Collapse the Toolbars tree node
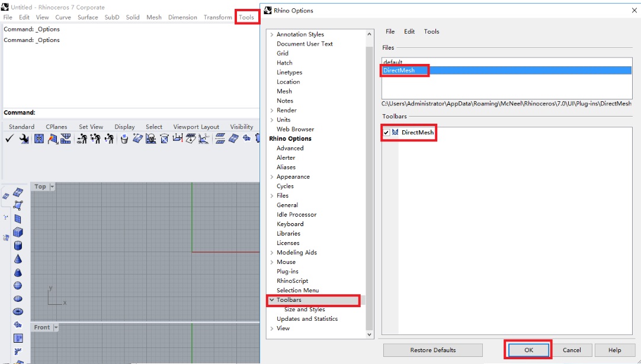 (x=272, y=300)
